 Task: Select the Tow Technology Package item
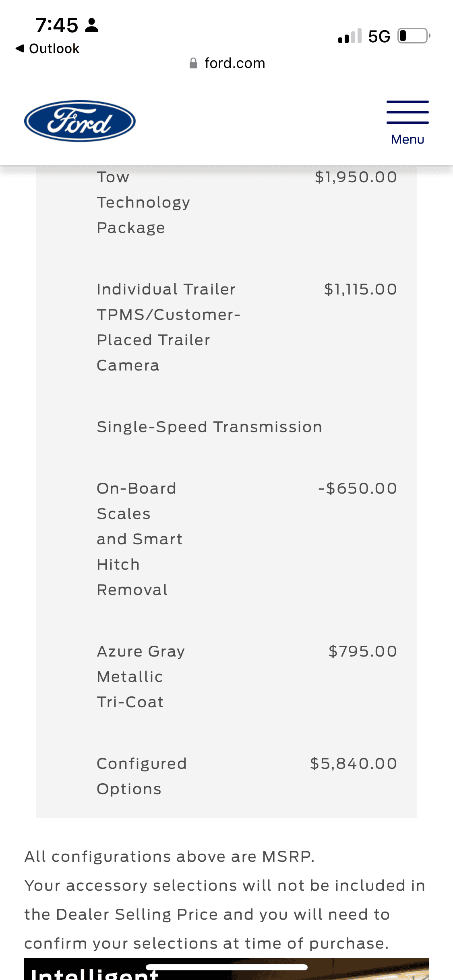143,202
